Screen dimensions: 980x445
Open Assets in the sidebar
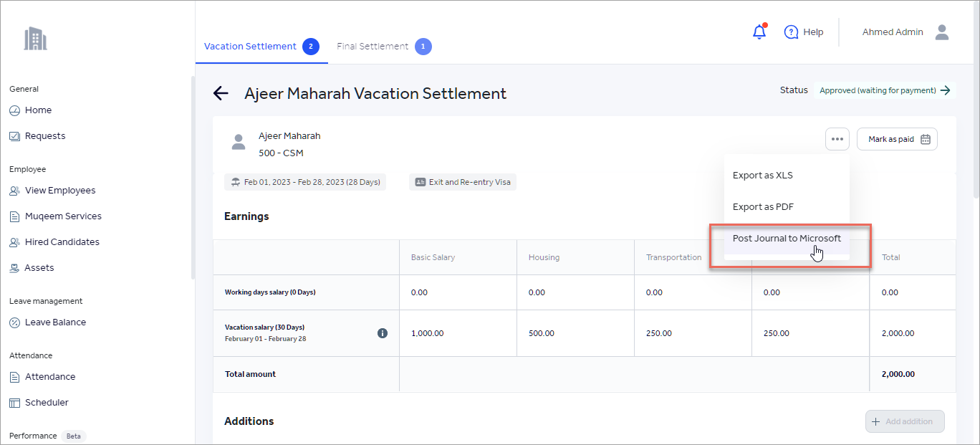pos(39,268)
